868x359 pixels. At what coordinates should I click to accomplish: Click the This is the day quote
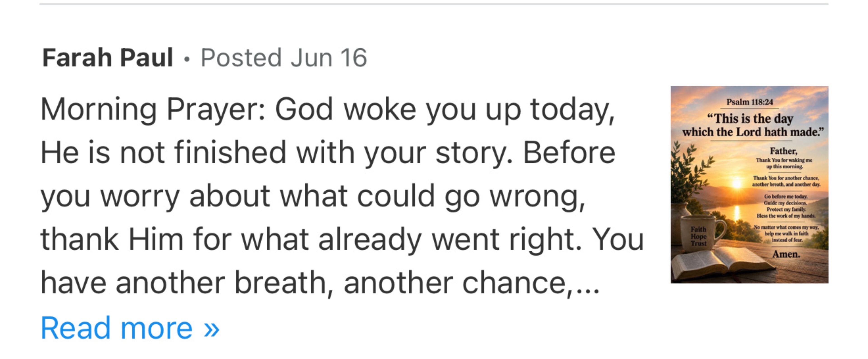(x=753, y=125)
